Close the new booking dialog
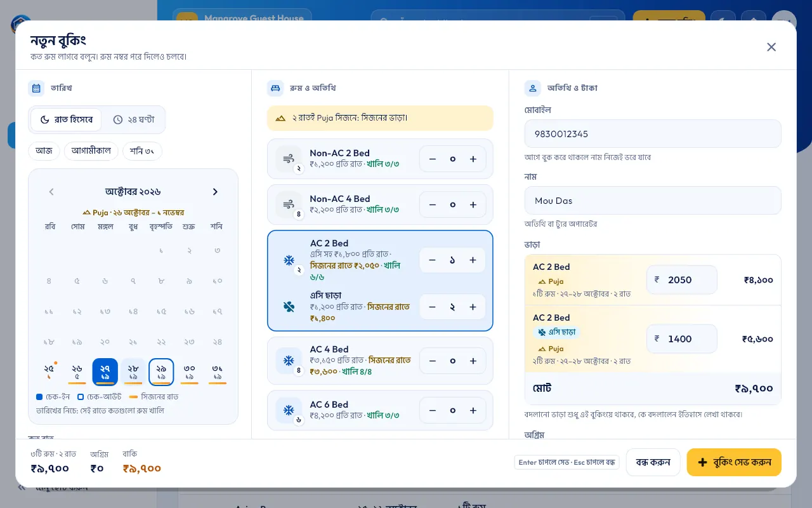The image size is (812, 508). (771, 47)
